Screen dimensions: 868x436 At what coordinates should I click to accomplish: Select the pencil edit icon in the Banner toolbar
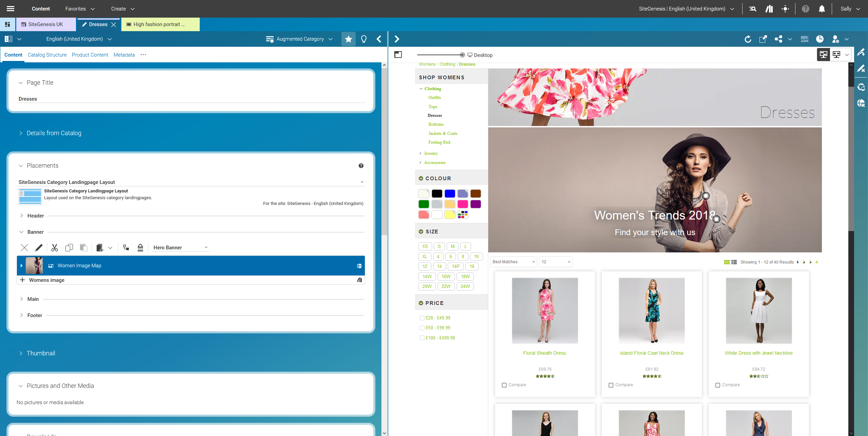(39, 247)
